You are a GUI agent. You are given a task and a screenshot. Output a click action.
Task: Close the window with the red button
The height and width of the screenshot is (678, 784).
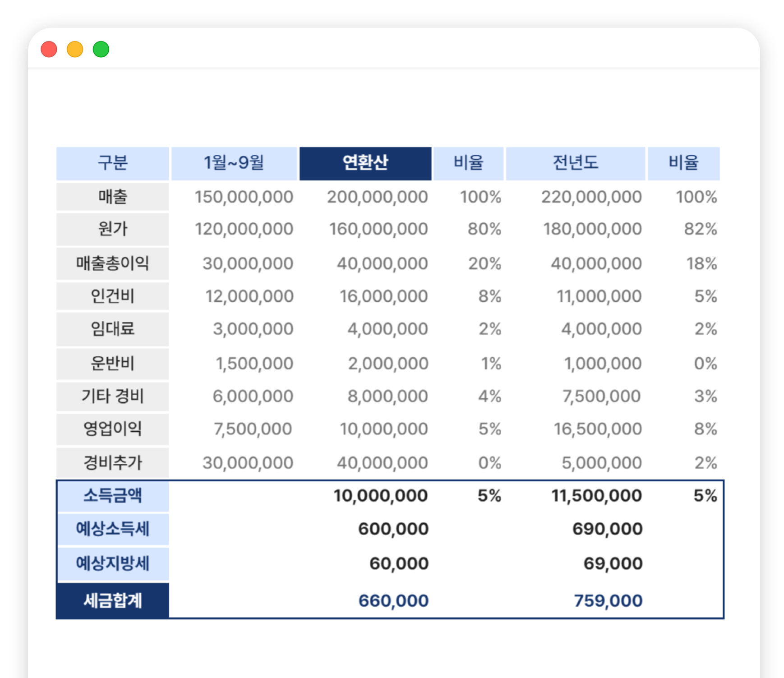(x=49, y=49)
